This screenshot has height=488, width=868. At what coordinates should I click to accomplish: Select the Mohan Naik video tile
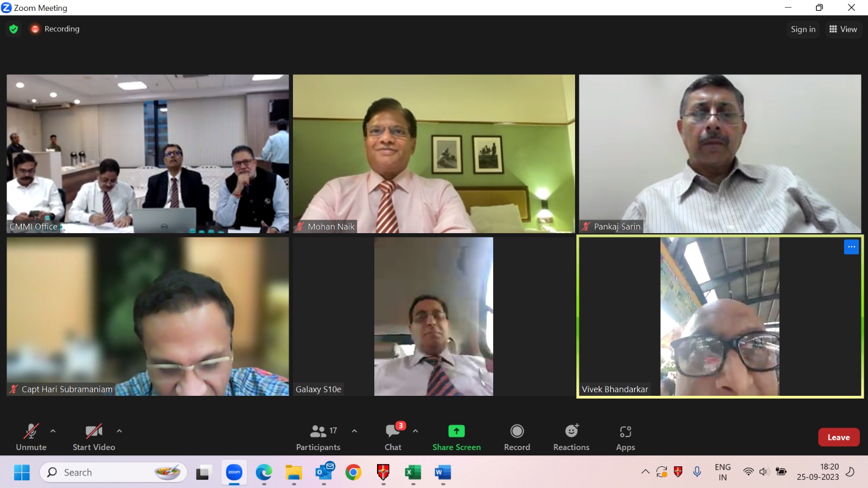pos(433,154)
